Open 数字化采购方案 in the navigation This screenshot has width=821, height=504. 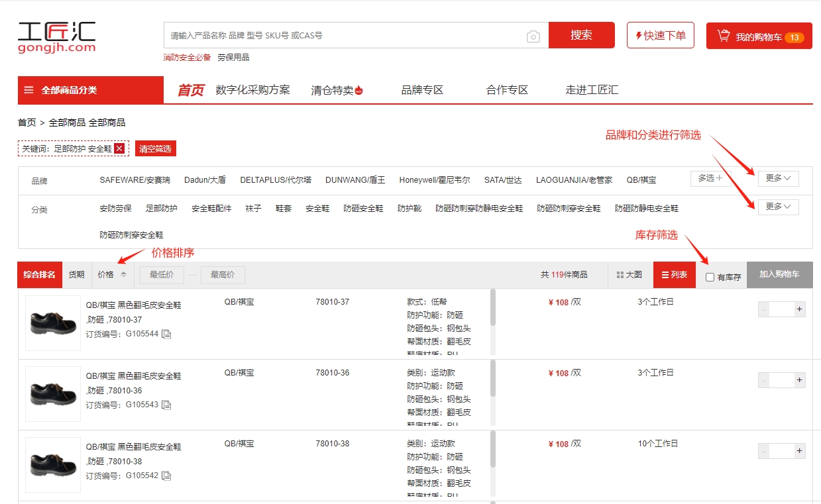coord(252,90)
